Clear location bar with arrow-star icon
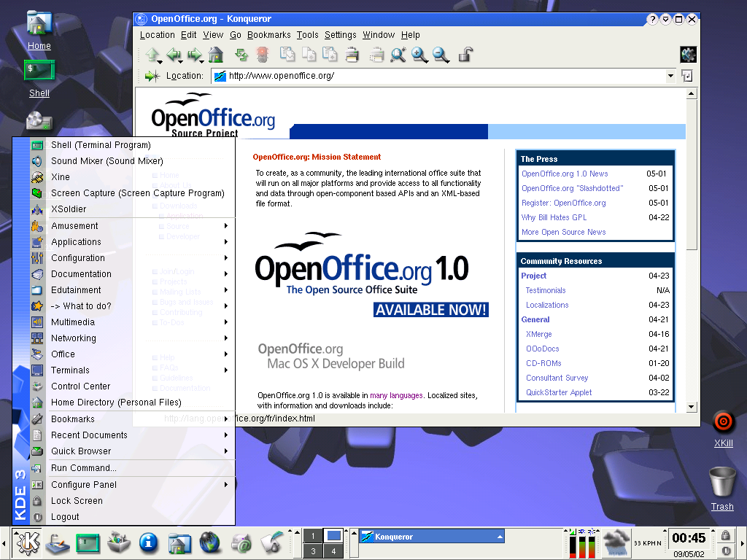 pos(152,76)
